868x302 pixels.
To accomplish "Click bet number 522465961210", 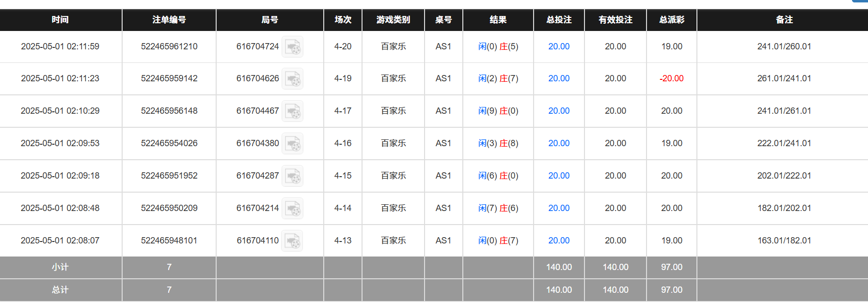I will click(169, 46).
